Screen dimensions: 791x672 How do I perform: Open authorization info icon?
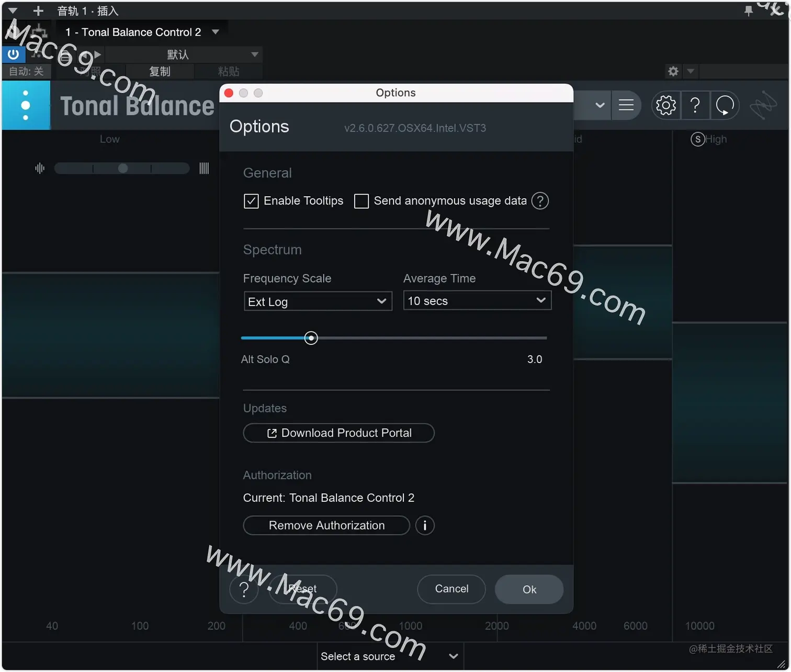(425, 525)
